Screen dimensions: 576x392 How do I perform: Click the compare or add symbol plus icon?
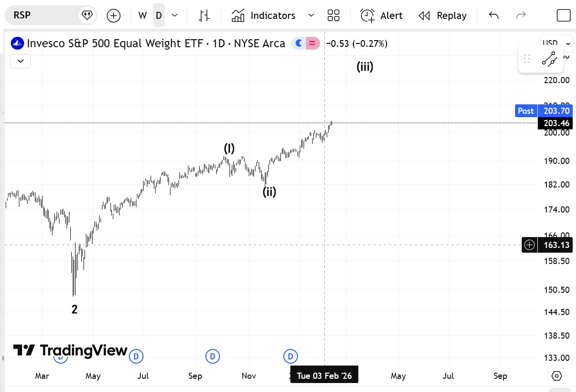point(113,16)
